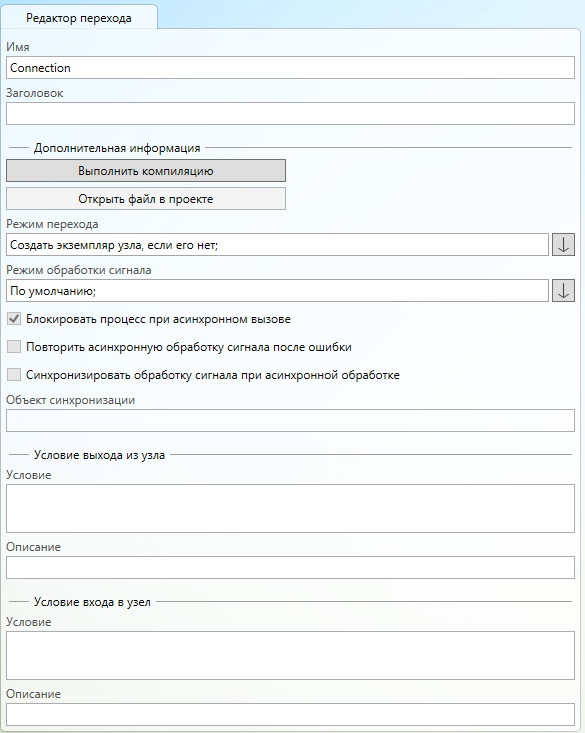
Task: Click the Условие box under Условие входа в узел
Action: 290,655
